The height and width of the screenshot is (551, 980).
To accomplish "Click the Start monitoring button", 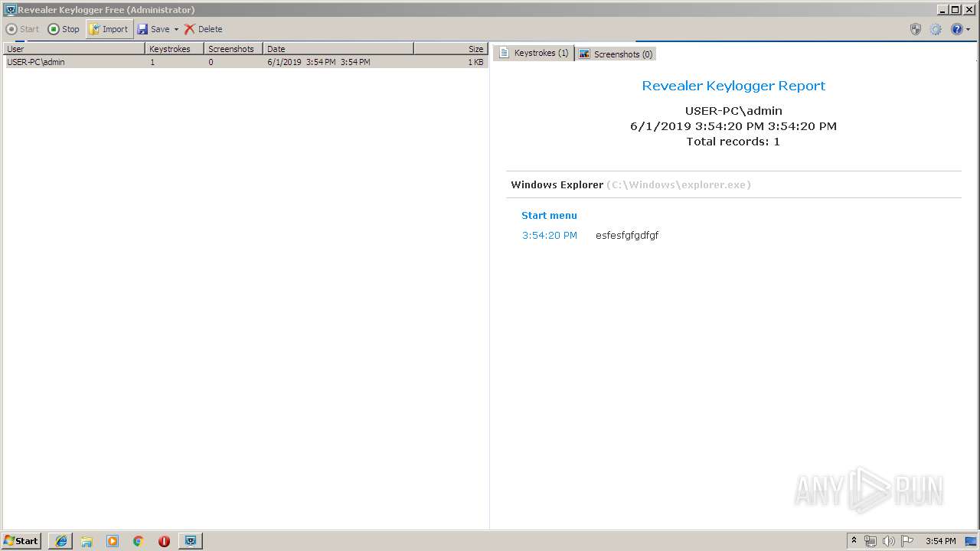I will coord(22,29).
